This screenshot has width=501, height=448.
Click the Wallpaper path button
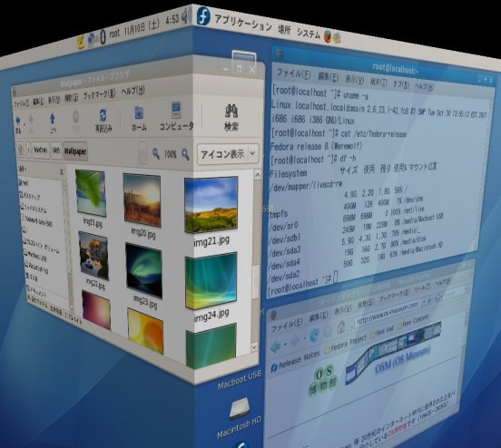click(x=75, y=151)
